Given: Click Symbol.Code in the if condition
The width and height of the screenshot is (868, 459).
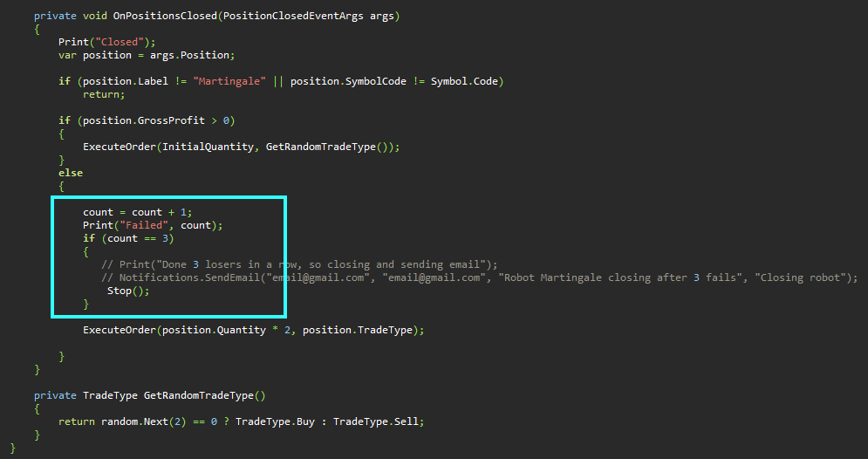Looking at the screenshot, I should tap(464, 81).
